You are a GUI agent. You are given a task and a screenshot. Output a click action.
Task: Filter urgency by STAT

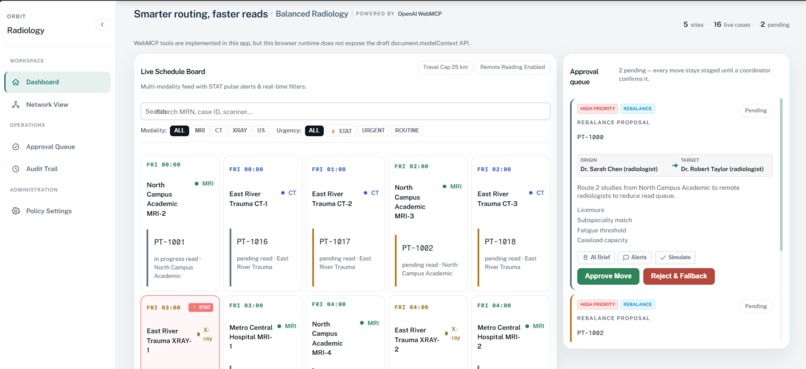tap(341, 131)
